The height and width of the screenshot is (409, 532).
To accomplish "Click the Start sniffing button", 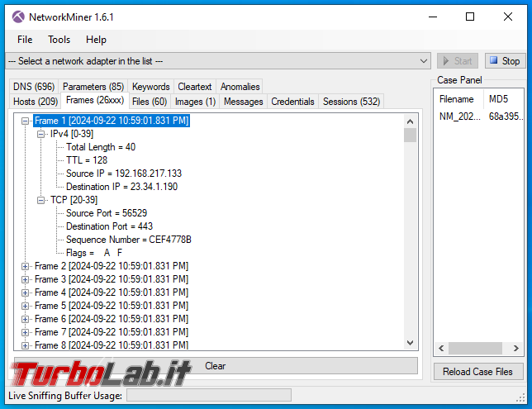I will pos(458,61).
